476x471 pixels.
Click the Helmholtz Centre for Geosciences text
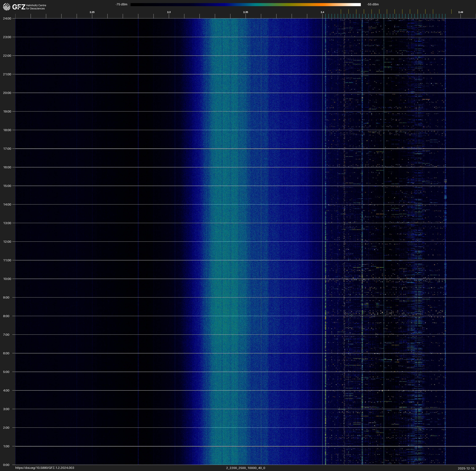point(36,7)
